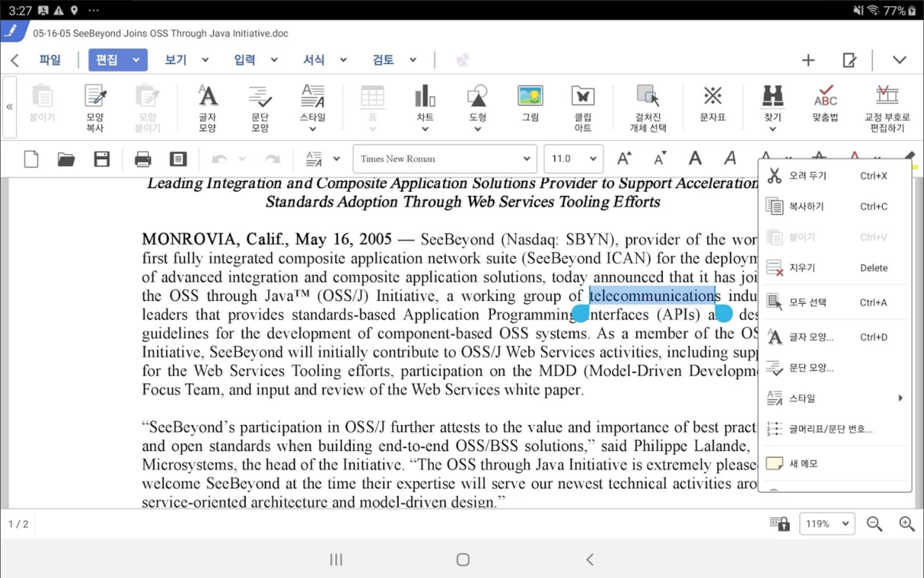This screenshot has width=924, height=578.
Task: Open 문단 모양 paragraph format tool
Action: (x=260, y=108)
